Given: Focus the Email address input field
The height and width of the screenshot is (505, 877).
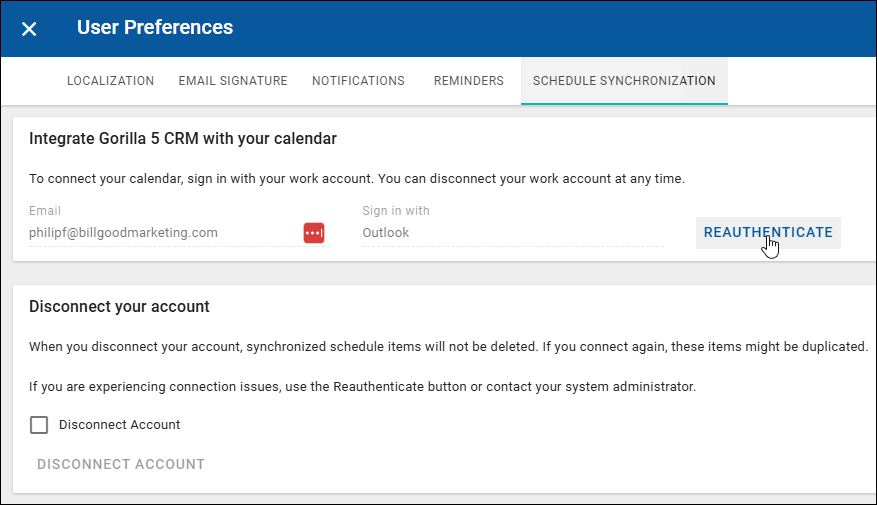Looking at the screenshot, I should 160,233.
